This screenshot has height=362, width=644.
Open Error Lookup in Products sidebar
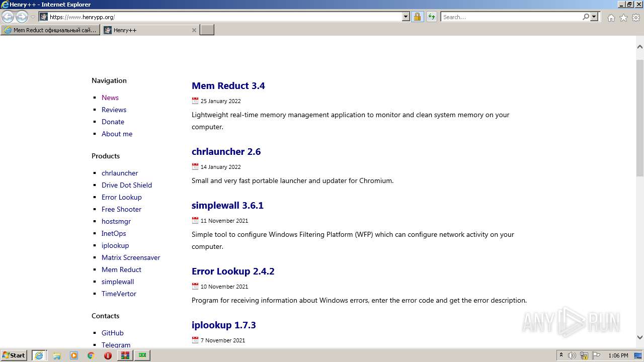[122, 197]
